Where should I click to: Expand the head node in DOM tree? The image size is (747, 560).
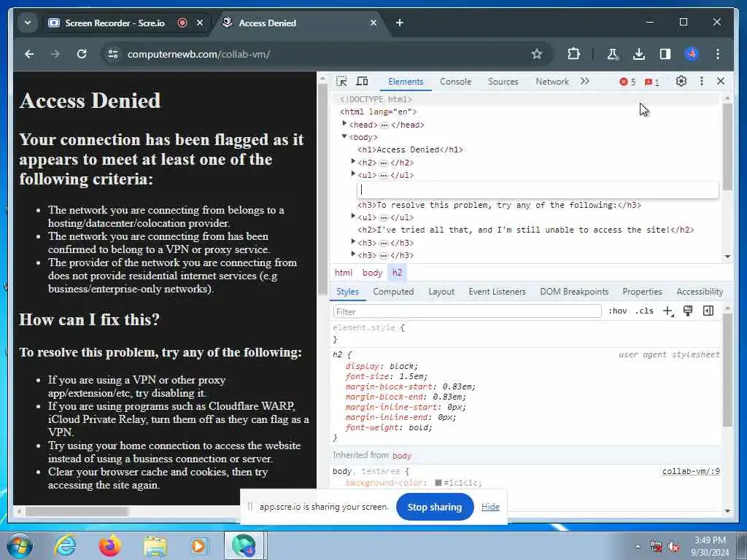[344, 124]
